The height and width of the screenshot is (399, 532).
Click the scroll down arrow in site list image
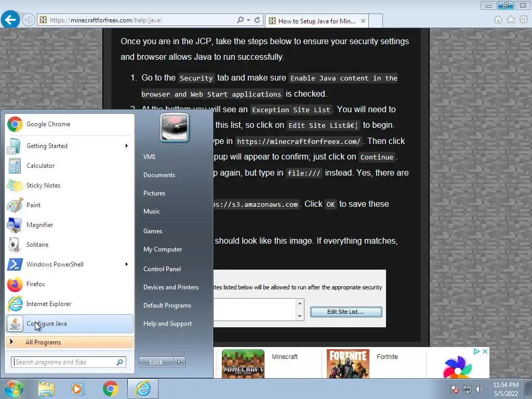click(300, 316)
